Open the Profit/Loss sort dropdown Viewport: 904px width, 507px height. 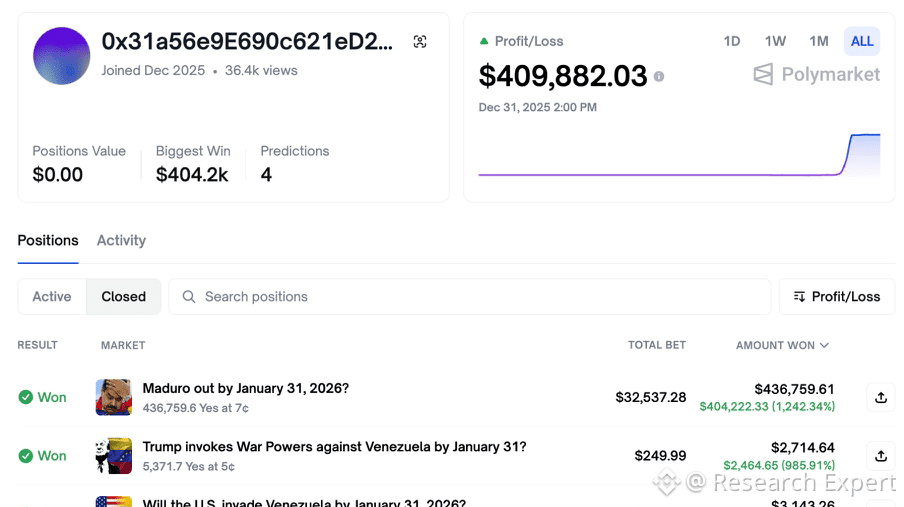pos(836,297)
